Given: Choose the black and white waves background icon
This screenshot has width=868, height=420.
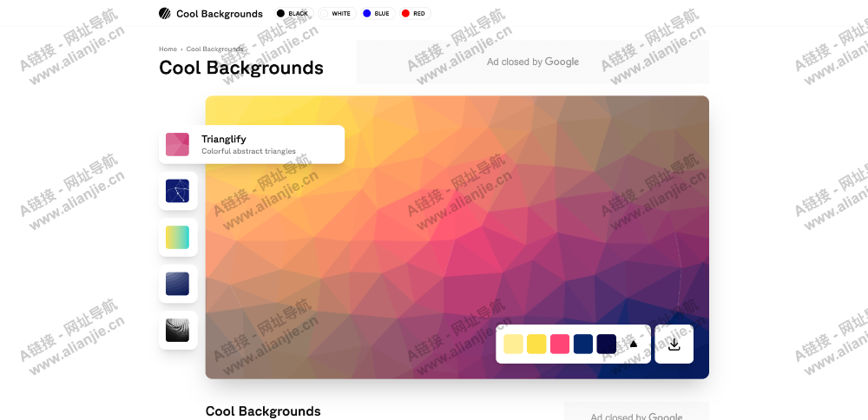Looking at the screenshot, I should [178, 331].
